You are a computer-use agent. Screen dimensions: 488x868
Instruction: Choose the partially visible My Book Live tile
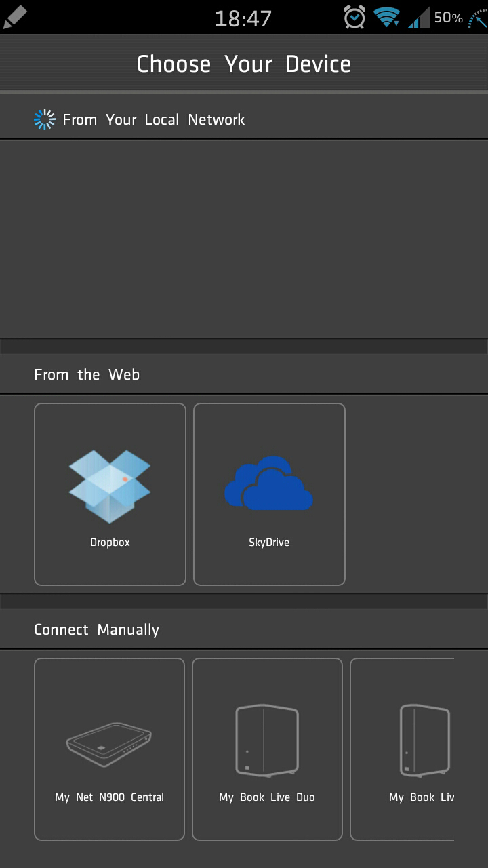(402, 749)
